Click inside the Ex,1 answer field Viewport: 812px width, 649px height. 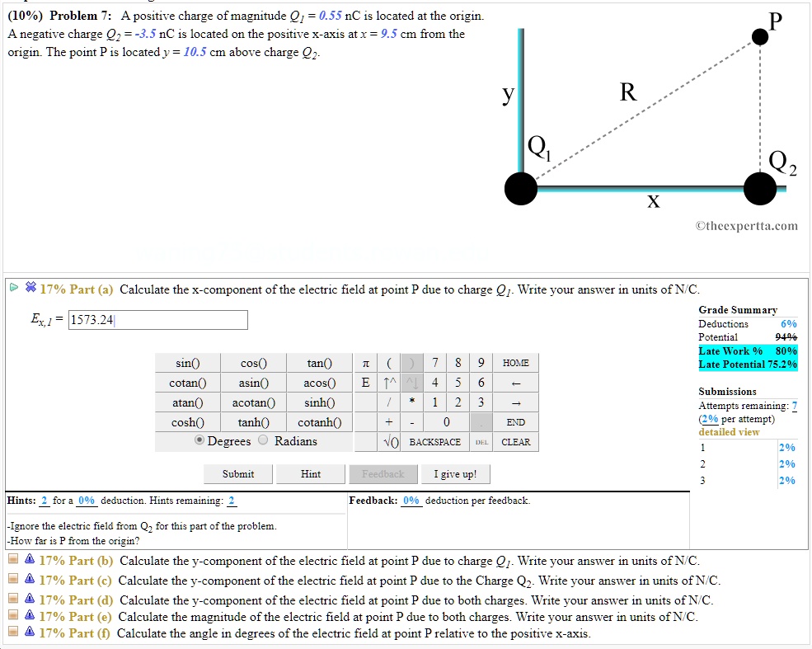click(157, 319)
